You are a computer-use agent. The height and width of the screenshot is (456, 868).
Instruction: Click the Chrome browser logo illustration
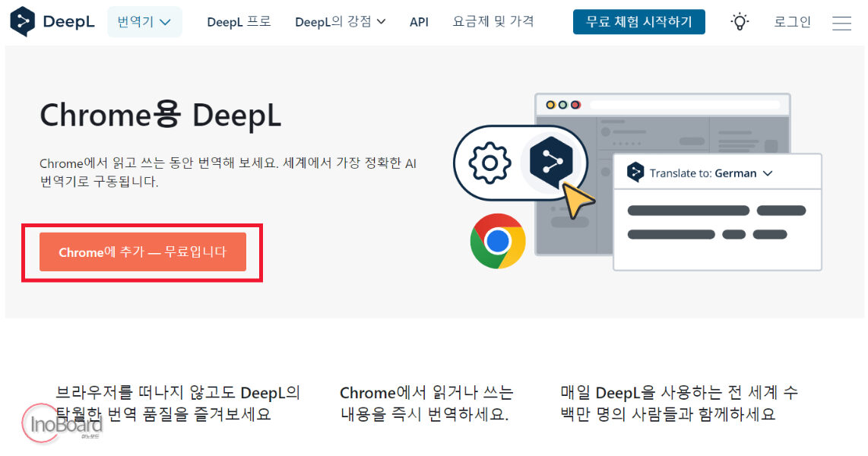(x=498, y=241)
